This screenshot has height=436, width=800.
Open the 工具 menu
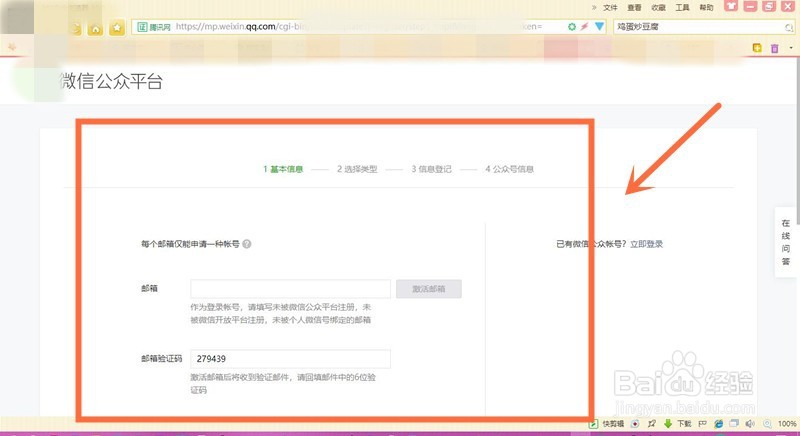682,8
